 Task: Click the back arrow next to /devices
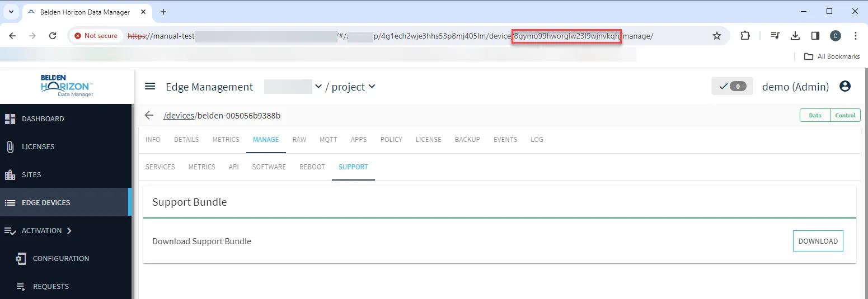[149, 115]
